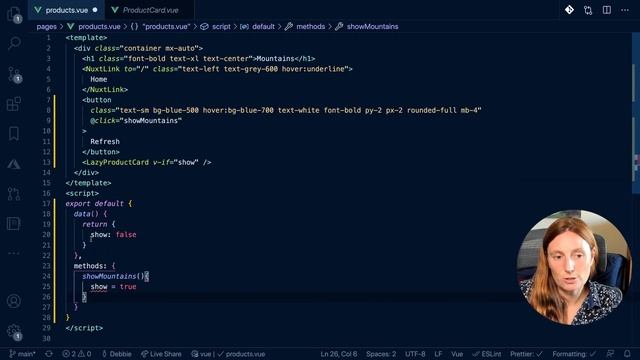This screenshot has width=640, height=360.
Task: Start a Live Share session
Action: tap(161, 354)
